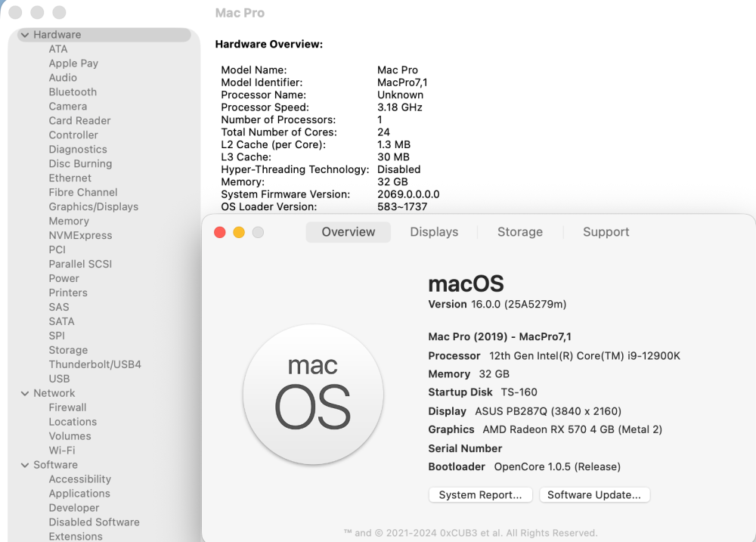Open the Storage tab

520,232
